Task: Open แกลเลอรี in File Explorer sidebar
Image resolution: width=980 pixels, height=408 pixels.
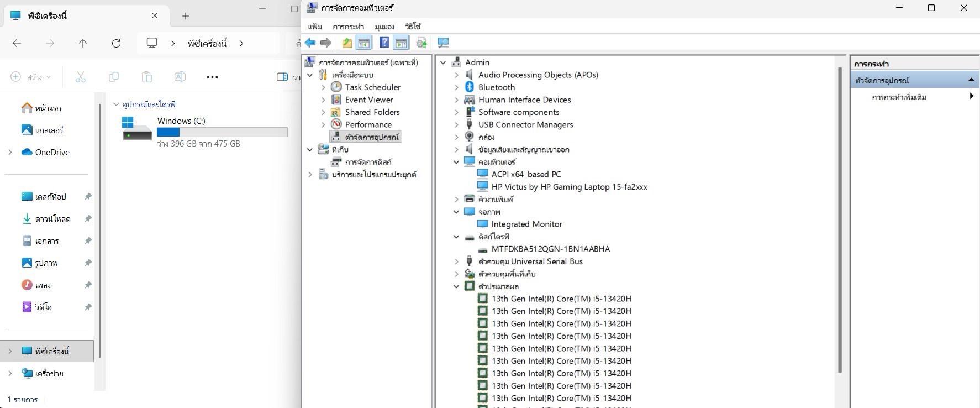Action: [x=49, y=130]
